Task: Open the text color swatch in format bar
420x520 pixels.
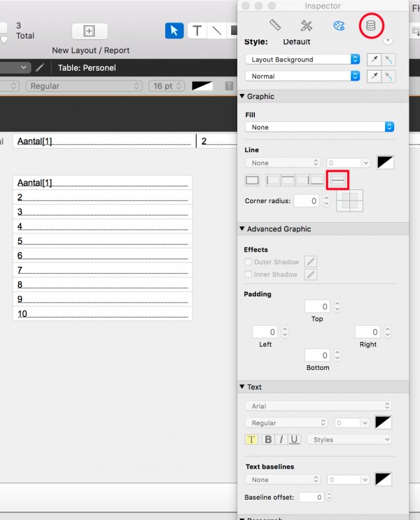Action: (x=202, y=86)
